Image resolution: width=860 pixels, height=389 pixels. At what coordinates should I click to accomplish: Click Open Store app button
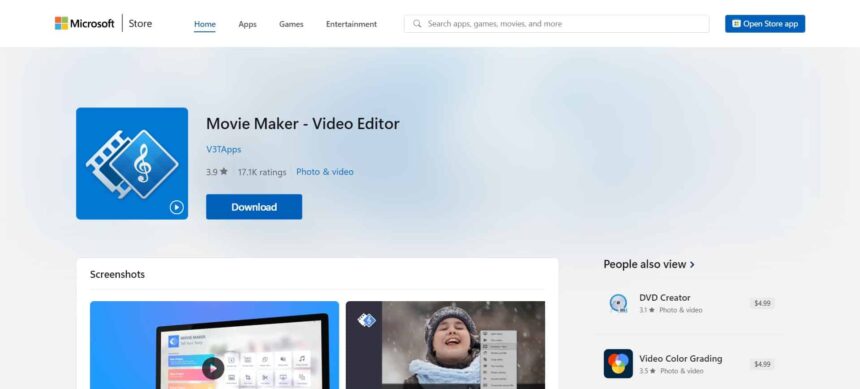pyautogui.click(x=765, y=24)
